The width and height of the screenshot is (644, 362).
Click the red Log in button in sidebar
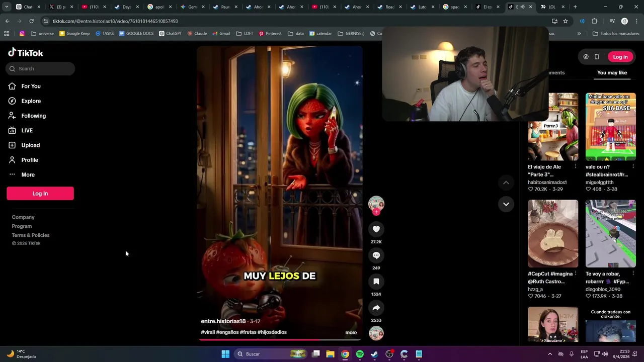(x=40, y=194)
